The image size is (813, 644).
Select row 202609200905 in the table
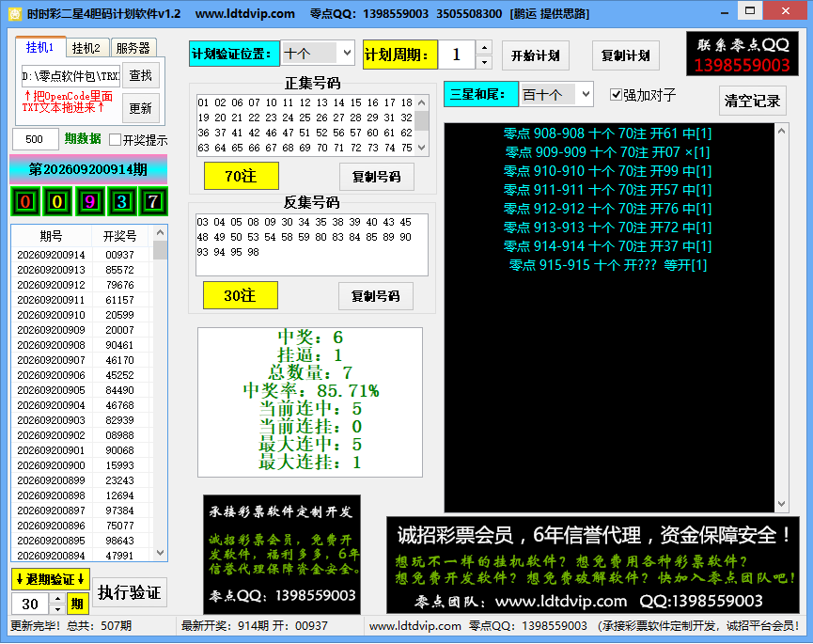pyautogui.click(x=82, y=390)
